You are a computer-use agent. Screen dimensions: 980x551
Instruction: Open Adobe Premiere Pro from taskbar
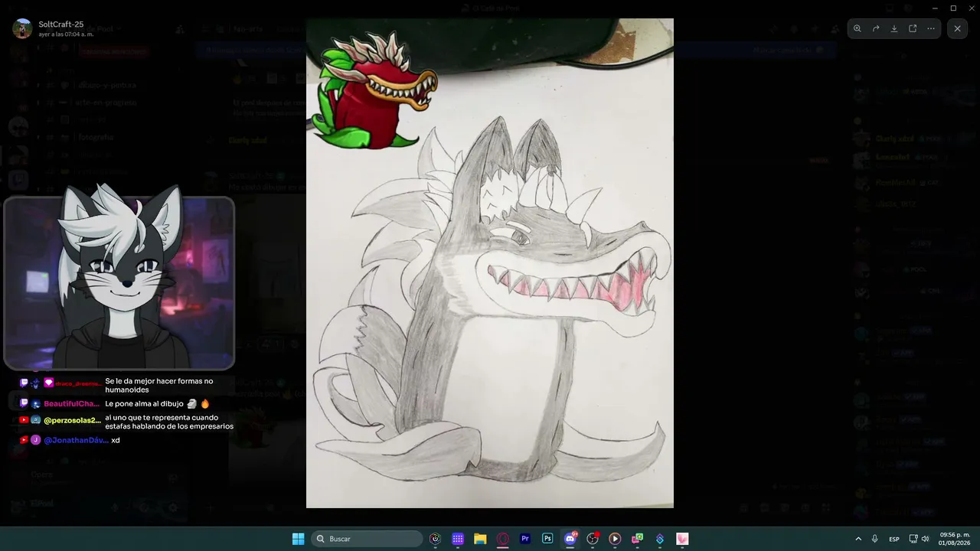(525, 539)
